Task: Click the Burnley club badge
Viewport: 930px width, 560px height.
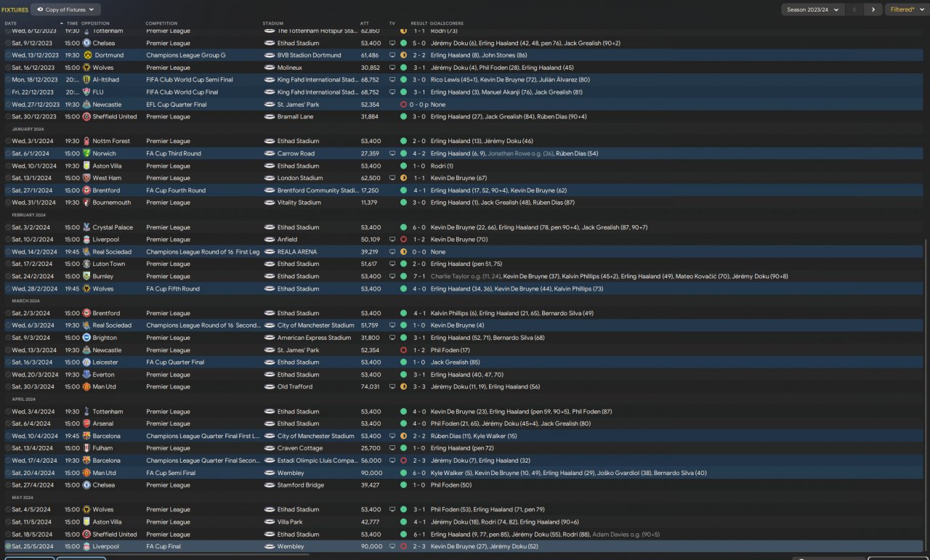Action: click(86, 277)
